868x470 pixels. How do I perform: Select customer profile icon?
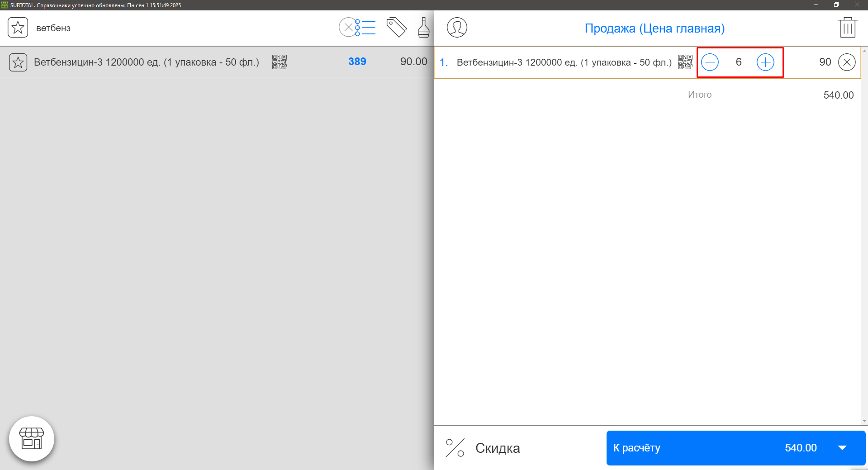(457, 28)
